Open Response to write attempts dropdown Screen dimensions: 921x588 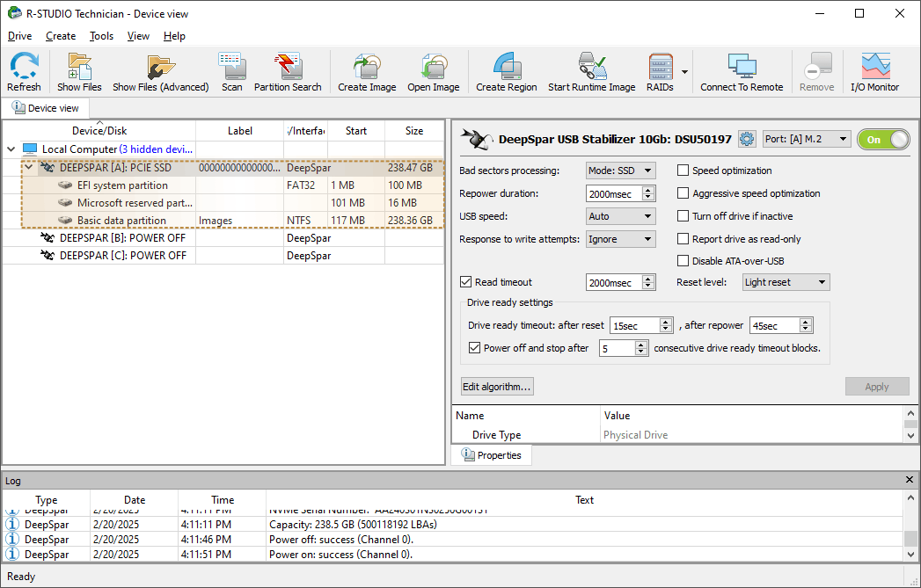(621, 239)
